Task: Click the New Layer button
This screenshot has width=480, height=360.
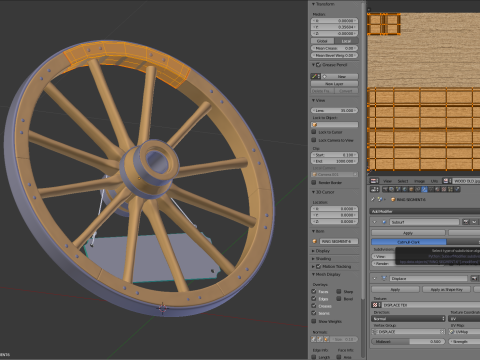Action: pos(334,84)
